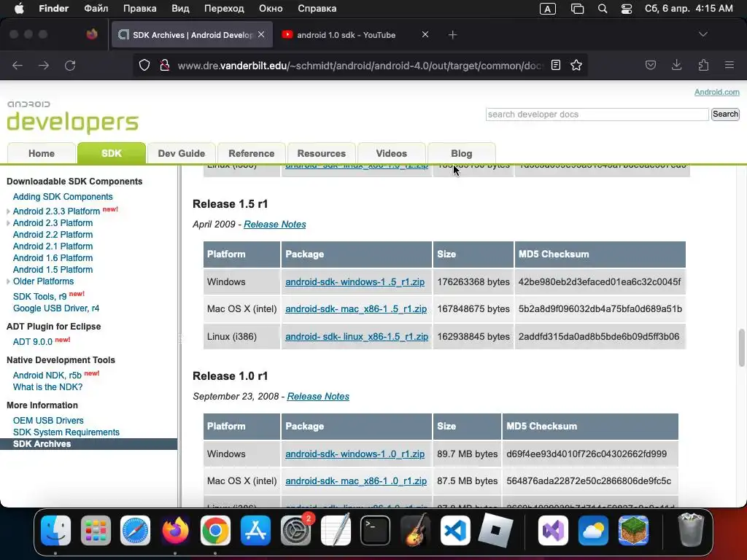The height and width of the screenshot is (560, 747).
Task: Bookmark this page with the star
Action: coord(576,65)
